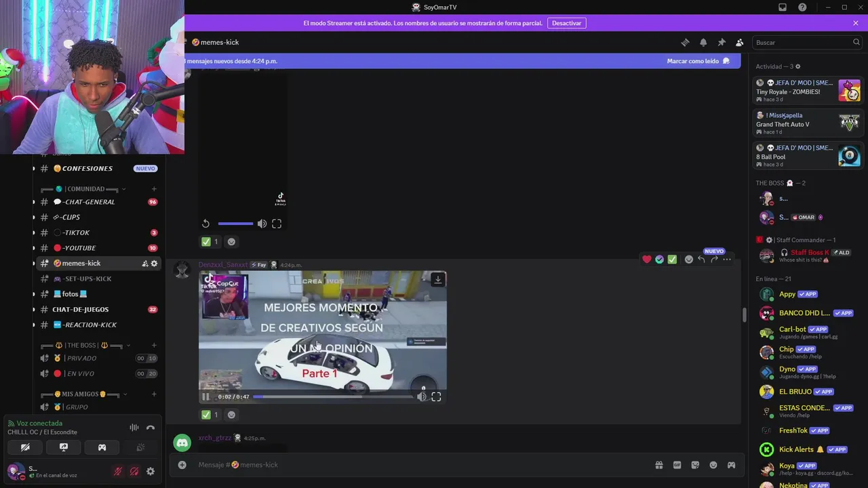Screen dimensions: 868x488
Task: Create channel in THE BOSS category
Action: click(x=154, y=346)
